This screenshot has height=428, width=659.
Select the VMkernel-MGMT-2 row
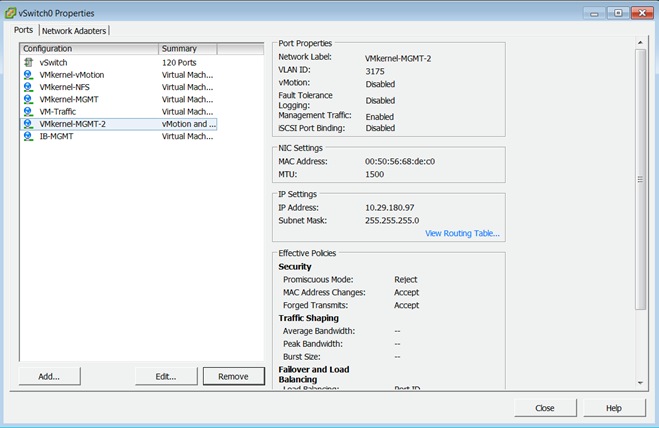[x=119, y=124]
